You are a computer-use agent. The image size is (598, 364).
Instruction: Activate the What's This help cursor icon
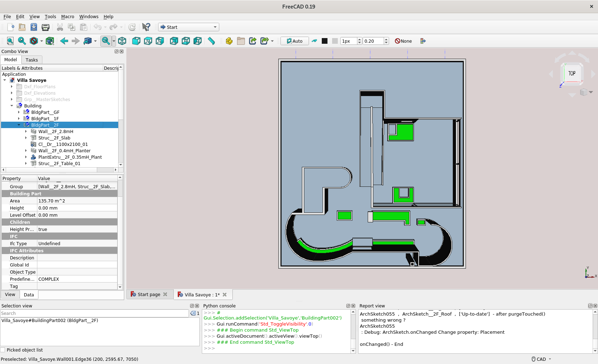(146, 27)
